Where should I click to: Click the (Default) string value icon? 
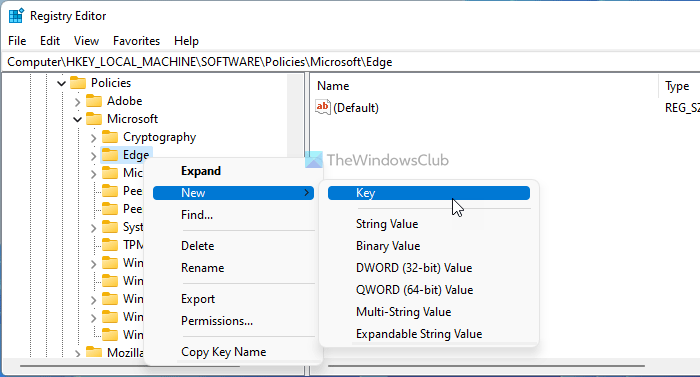[x=323, y=108]
